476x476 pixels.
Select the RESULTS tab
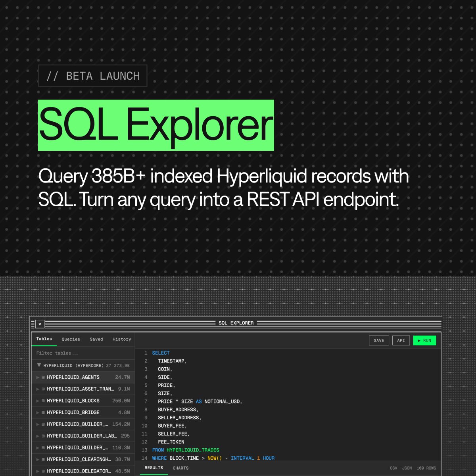(x=154, y=468)
